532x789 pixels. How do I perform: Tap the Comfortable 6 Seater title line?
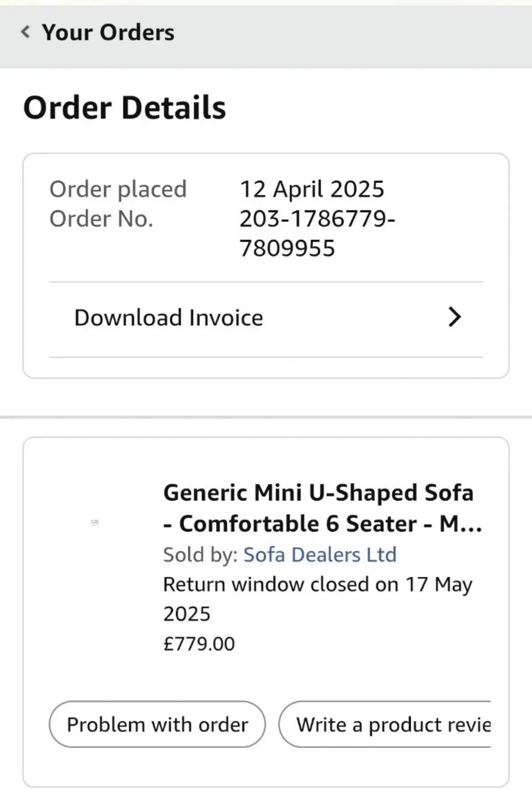322,524
